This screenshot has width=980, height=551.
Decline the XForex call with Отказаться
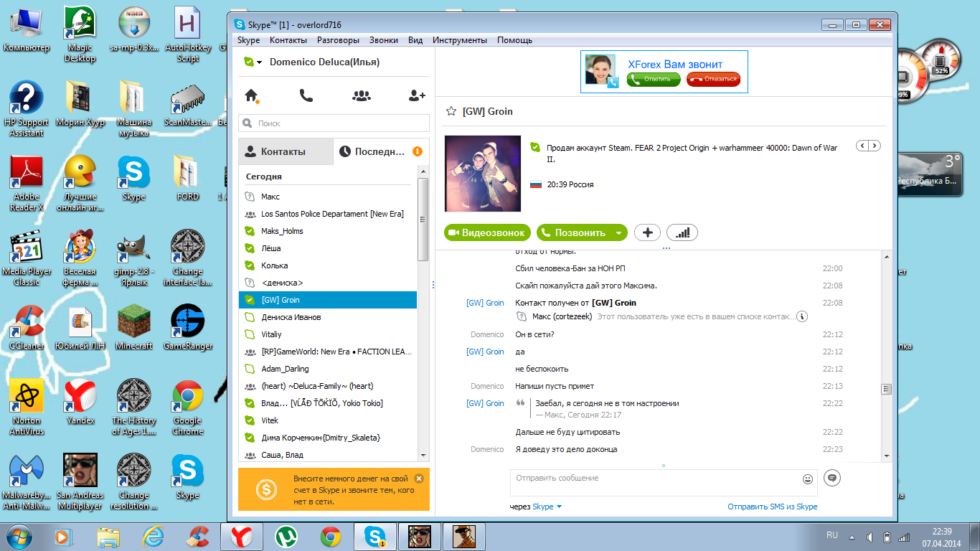(x=713, y=79)
